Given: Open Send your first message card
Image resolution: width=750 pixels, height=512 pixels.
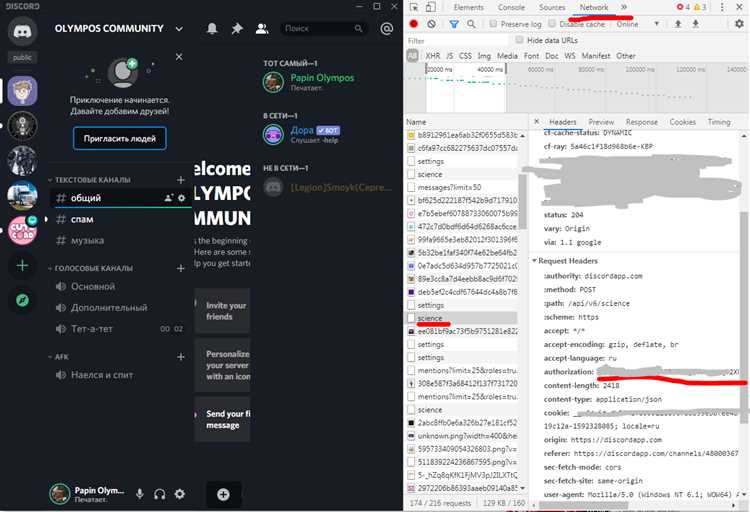Looking at the screenshot, I should click(222, 419).
